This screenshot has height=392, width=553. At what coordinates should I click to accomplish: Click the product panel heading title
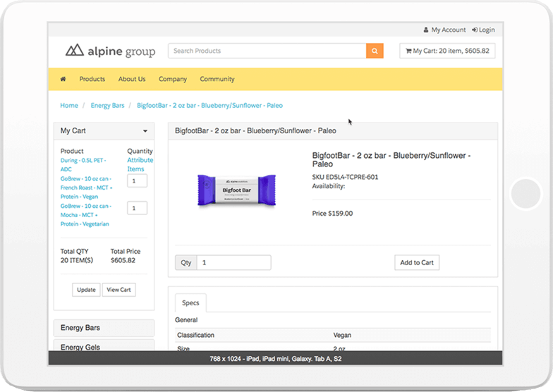(255, 131)
